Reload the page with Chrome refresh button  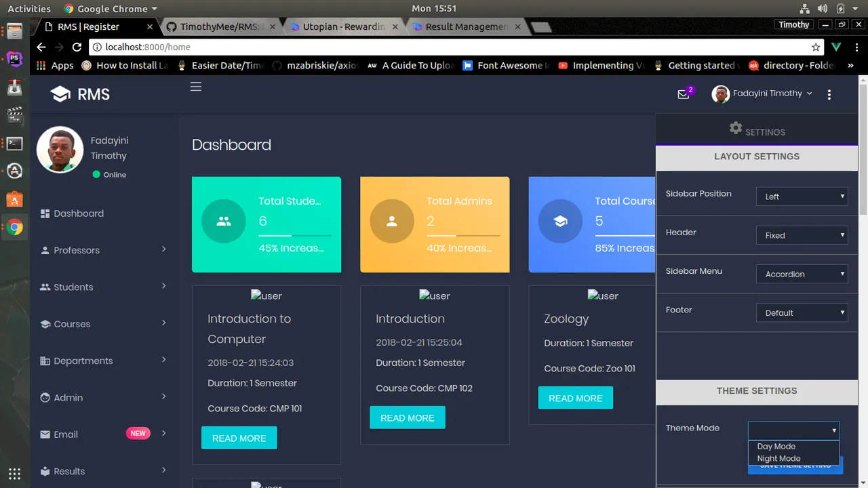[77, 47]
